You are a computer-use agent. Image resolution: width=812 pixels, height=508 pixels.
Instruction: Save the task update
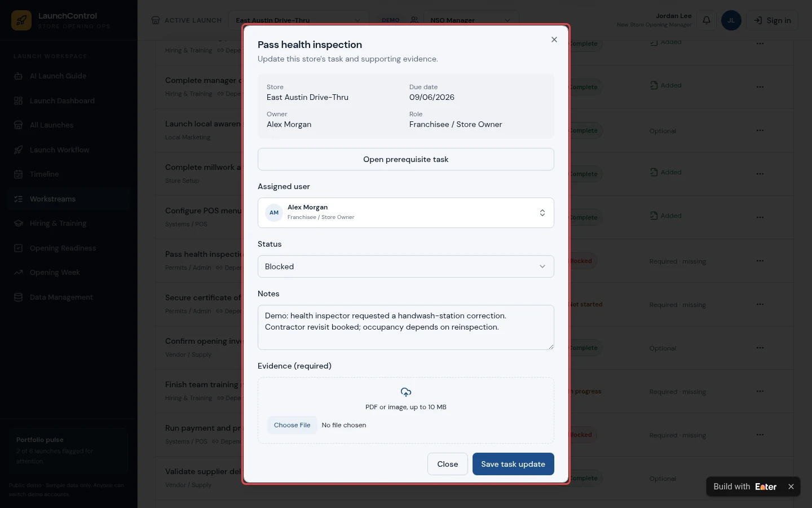(513, 464)
